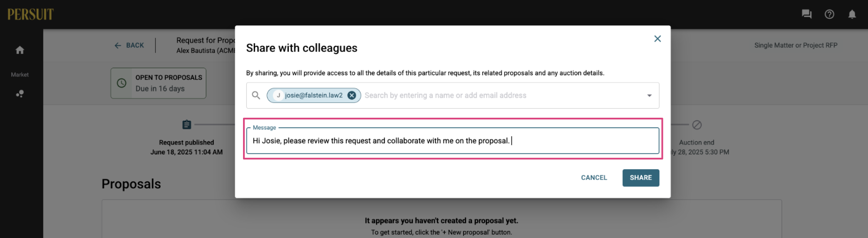This screenshot has width=868, height=238.
Task: Click the colleague name or email search field
Action: (502, 95)
